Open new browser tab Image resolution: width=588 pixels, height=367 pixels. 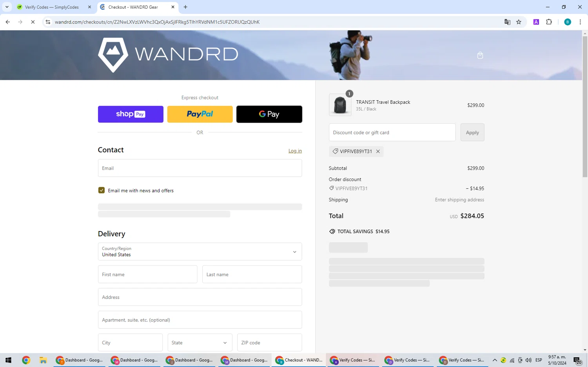point(185,7)
